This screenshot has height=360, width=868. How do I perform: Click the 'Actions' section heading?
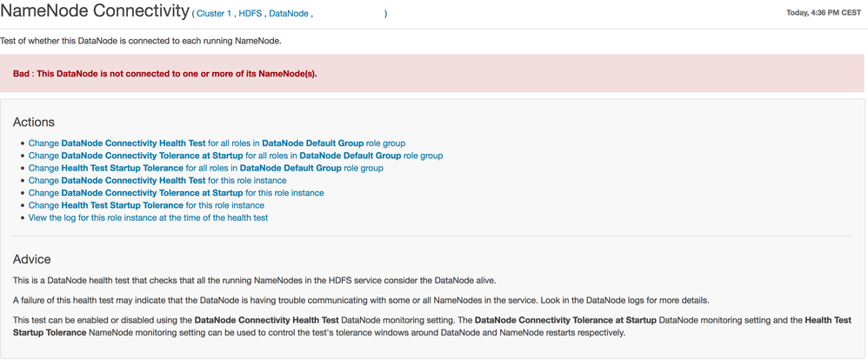click(34, 123)
